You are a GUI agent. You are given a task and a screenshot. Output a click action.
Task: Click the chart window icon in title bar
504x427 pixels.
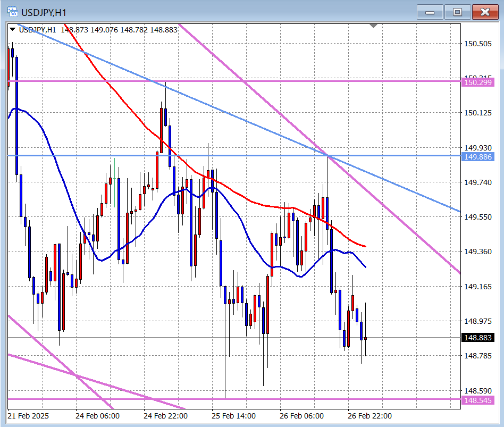pos(12,12)
